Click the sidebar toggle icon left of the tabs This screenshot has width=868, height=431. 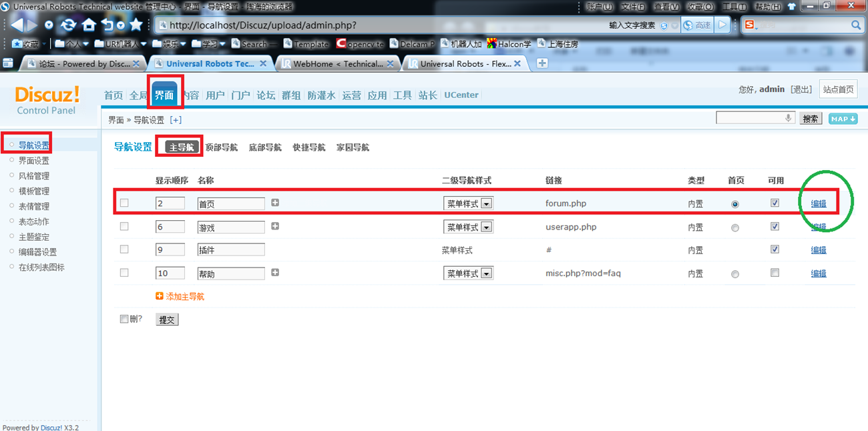8,63
